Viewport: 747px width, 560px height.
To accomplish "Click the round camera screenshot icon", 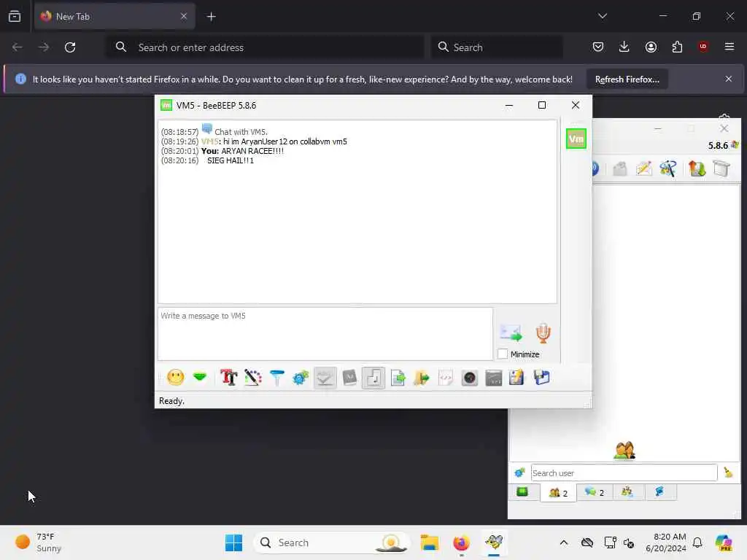I will [x=469, y=378].
